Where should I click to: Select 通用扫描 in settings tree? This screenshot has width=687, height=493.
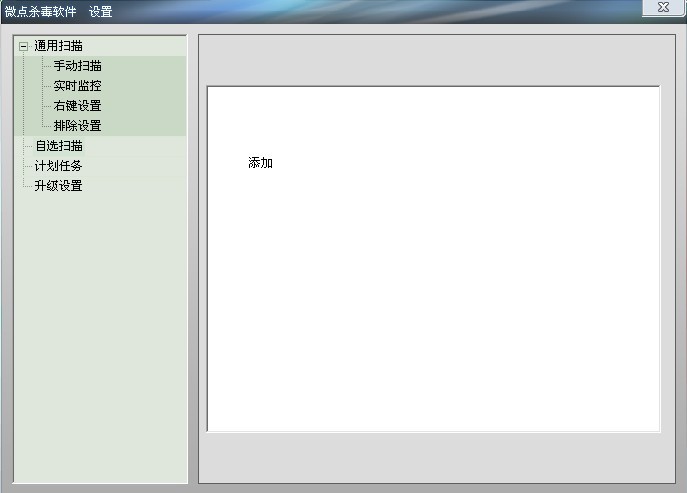(58, 46)
